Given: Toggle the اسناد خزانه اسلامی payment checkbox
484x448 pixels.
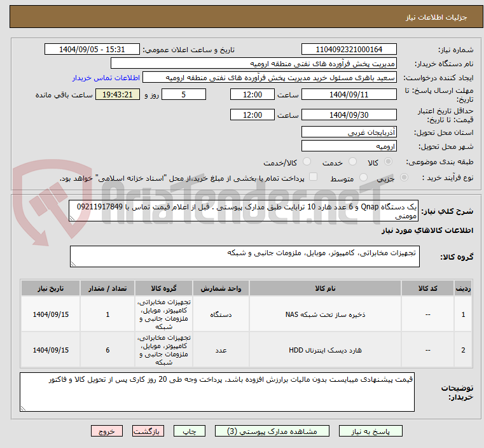Looking at the screenshot, I should point(314,177).
